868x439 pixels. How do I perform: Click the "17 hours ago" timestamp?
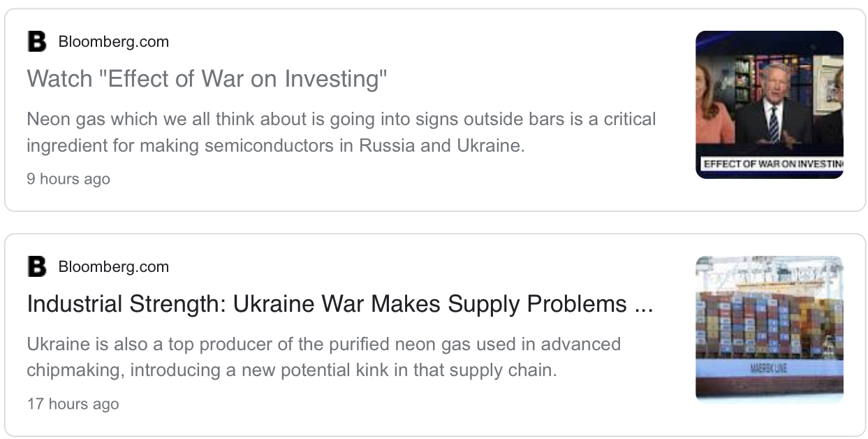click(x=73, y=404)
